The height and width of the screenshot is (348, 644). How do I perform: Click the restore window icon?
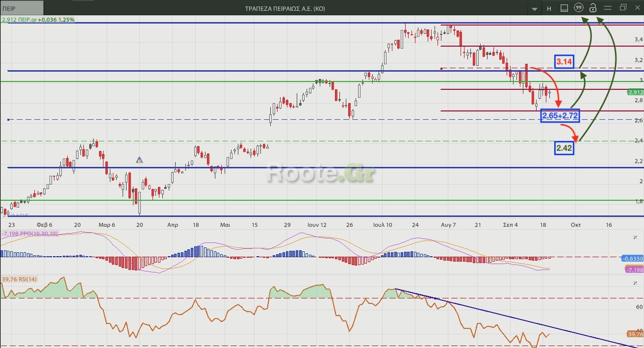pyautogui.click(x=623, y=8)
